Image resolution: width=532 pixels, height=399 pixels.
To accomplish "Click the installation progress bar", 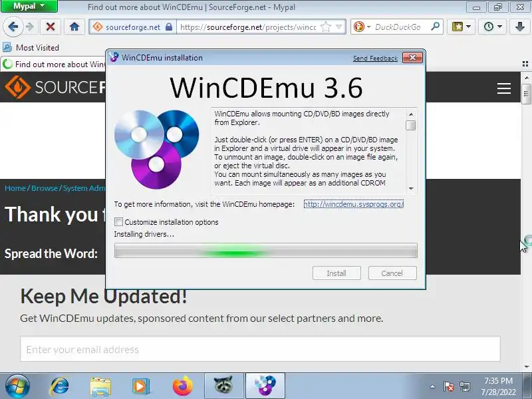I will click(265, 251).
